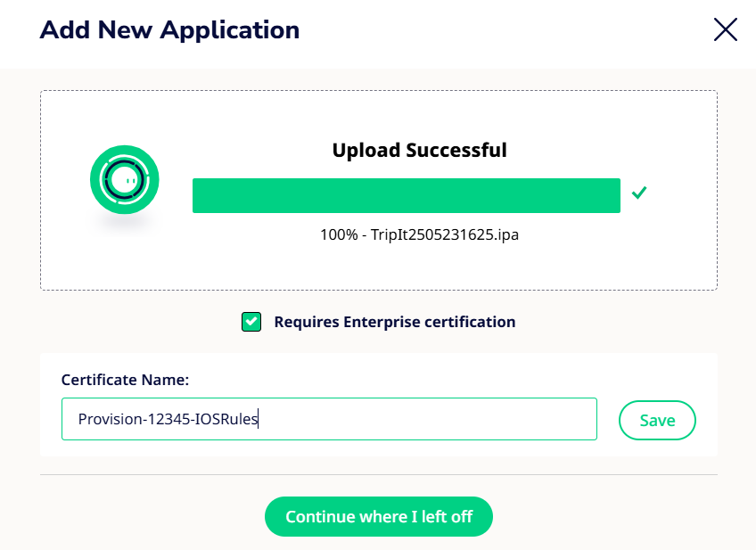Click the Add New Application title
756x550 pixels.
[169, 30]
